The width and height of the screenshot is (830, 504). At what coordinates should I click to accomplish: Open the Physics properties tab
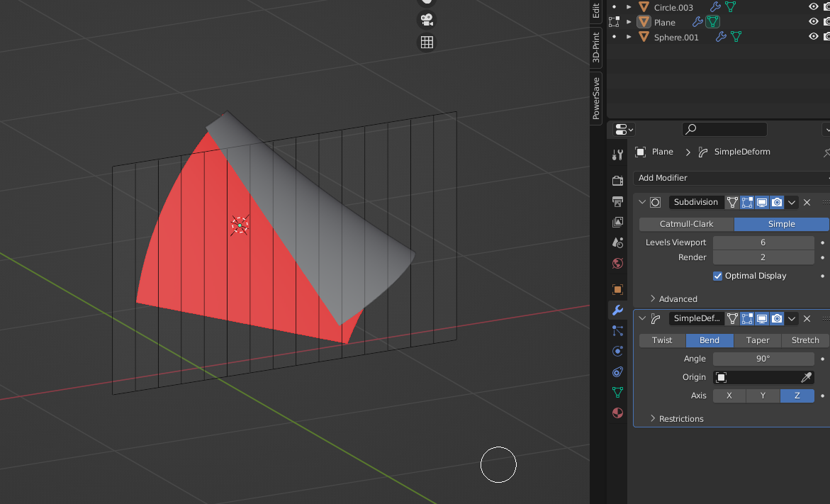[617, 351]
